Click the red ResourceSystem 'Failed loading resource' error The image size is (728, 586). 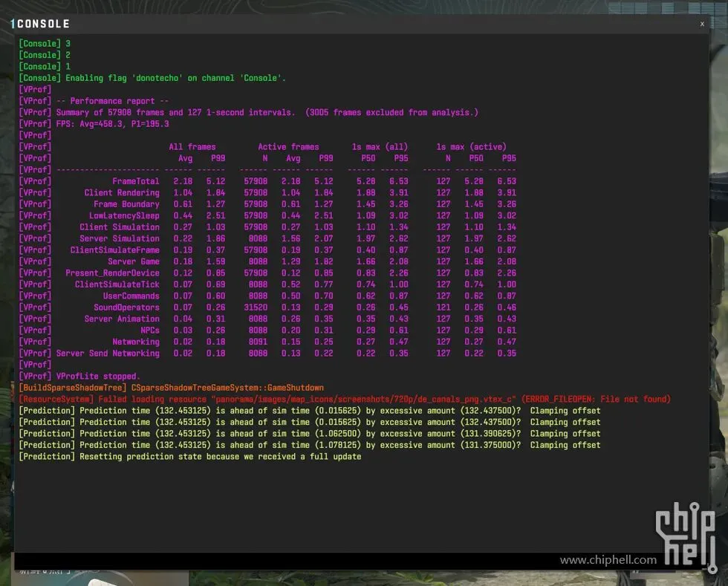pos(345,400)
